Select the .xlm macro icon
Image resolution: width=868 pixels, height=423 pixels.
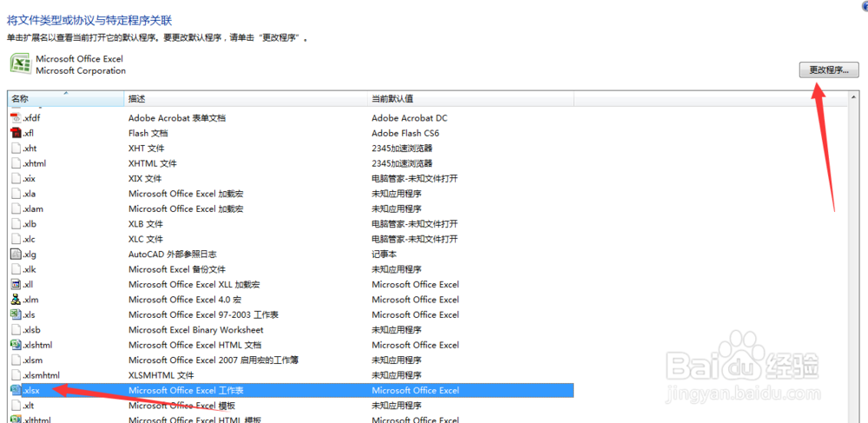pyautogui.click(x=16, y=300)
